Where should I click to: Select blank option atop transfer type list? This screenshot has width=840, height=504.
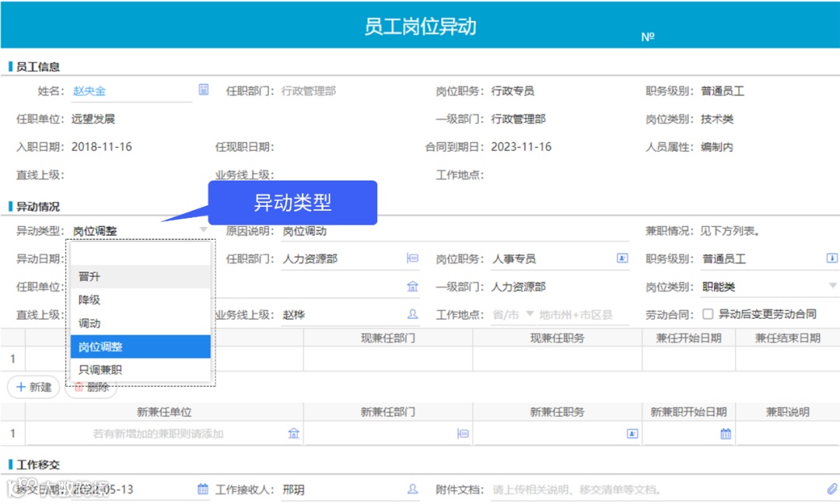tap(140, 254)
